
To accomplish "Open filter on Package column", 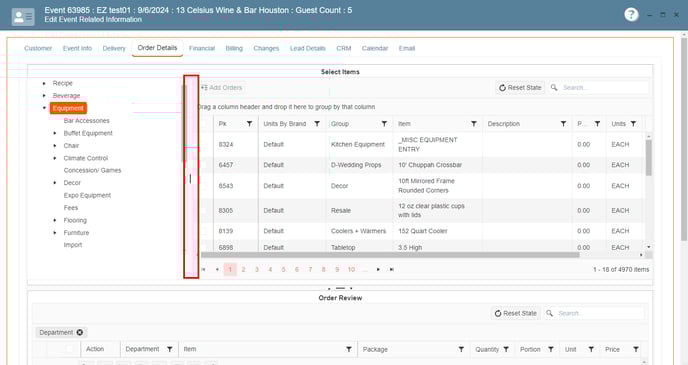I will (461, 349).
